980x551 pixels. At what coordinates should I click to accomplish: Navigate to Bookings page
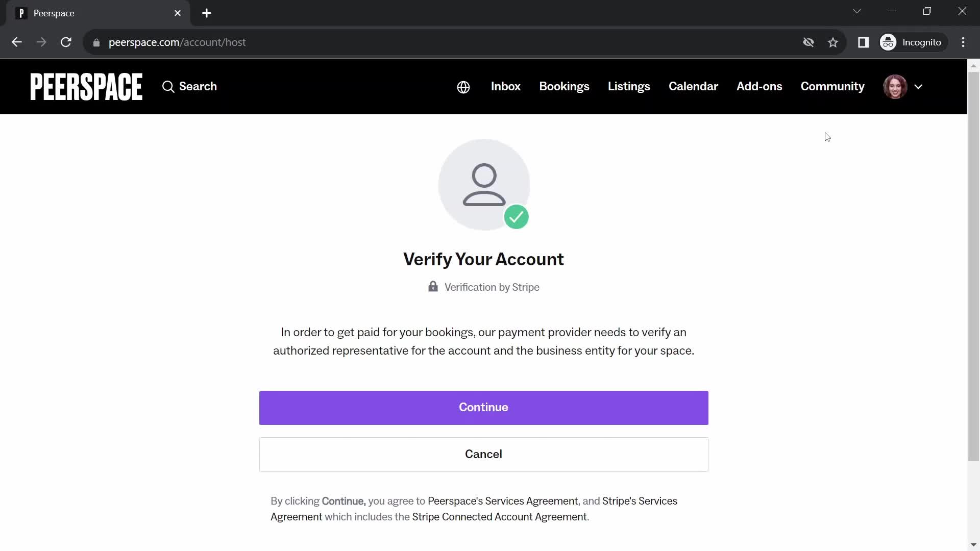[564, 86]
